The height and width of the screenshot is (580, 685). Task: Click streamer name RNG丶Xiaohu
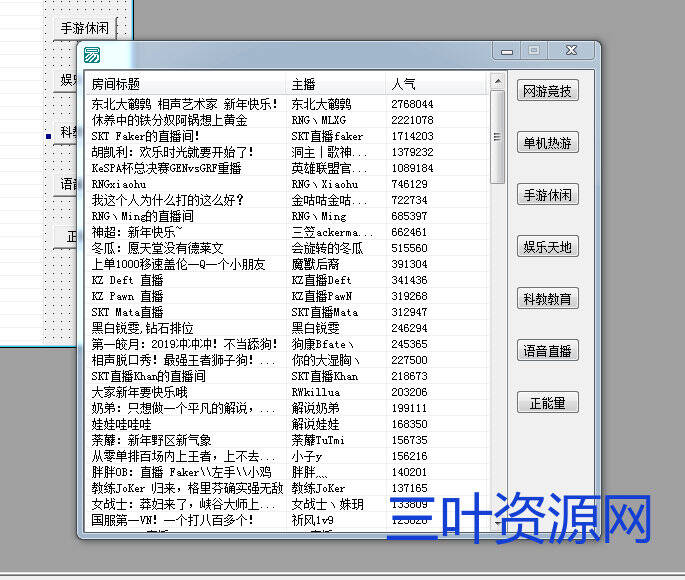tap(325, 184)
